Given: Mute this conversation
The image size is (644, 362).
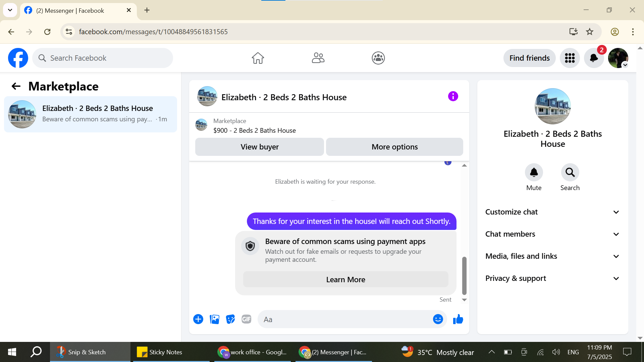Looking at the screenshot, I should [x=534, y=173].
